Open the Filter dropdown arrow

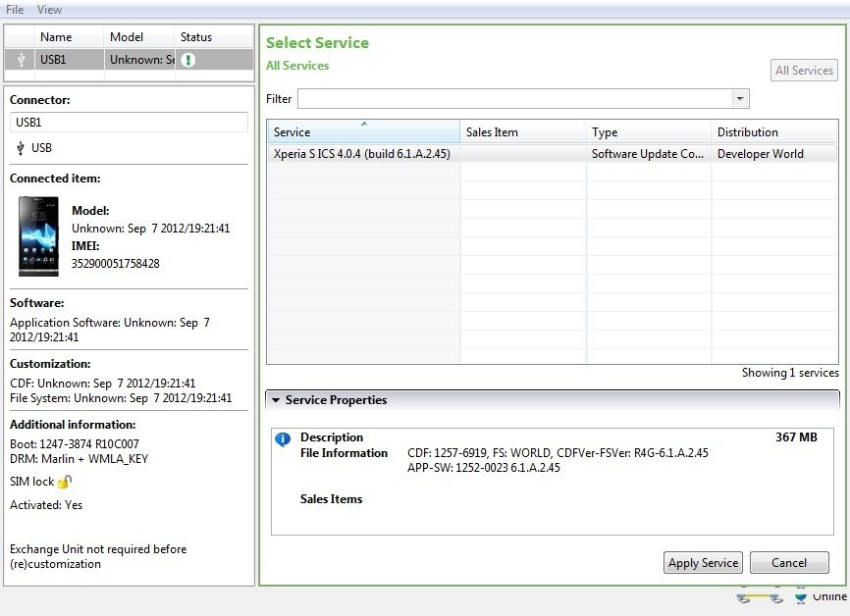click(740, 99)
